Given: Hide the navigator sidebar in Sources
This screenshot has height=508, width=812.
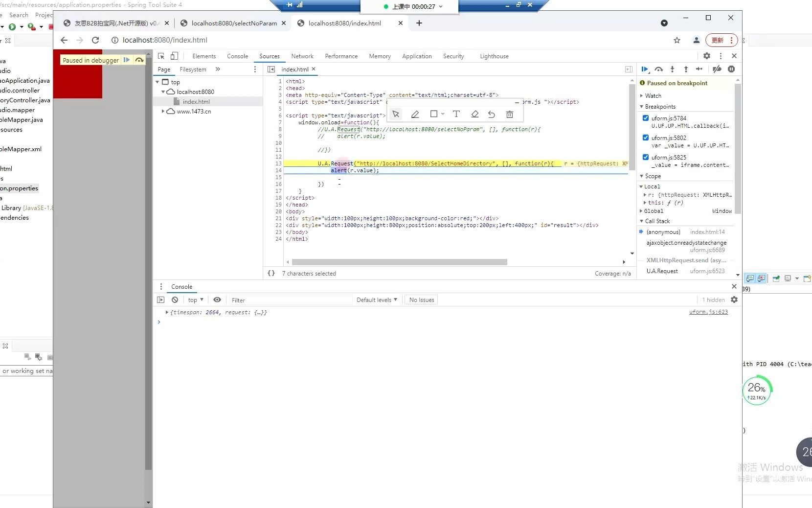Looking at the screenshot, I should 271,69.
